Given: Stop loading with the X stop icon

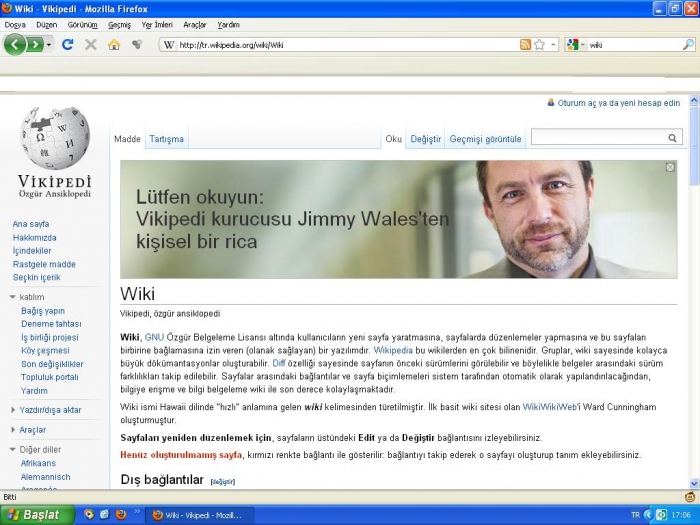Looking at the screenshot, I should pyautogui.click(x=91, y=44).
